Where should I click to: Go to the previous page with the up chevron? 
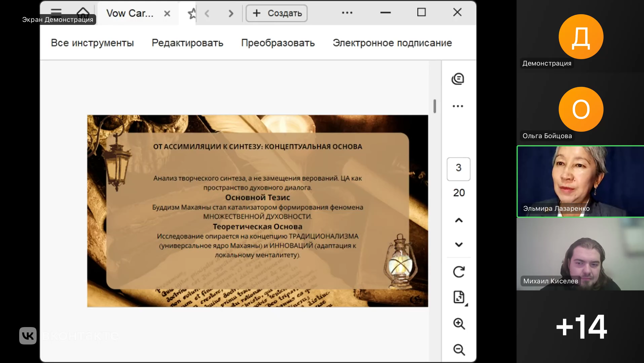pyautogui.click(x=459, y=220)
